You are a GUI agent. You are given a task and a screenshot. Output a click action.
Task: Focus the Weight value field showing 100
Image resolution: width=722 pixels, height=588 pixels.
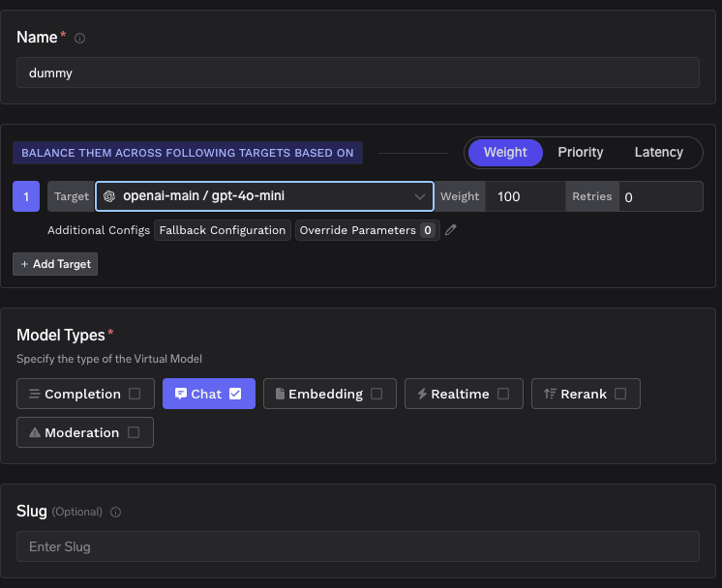tap(526, 196)
